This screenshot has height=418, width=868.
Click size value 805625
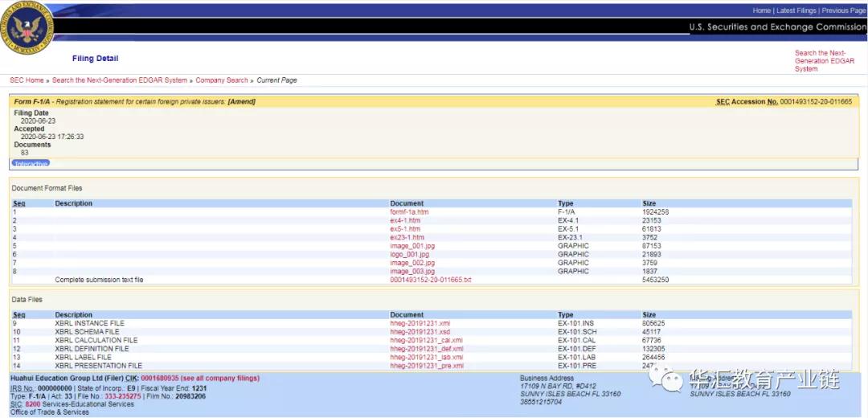[653, 323]
